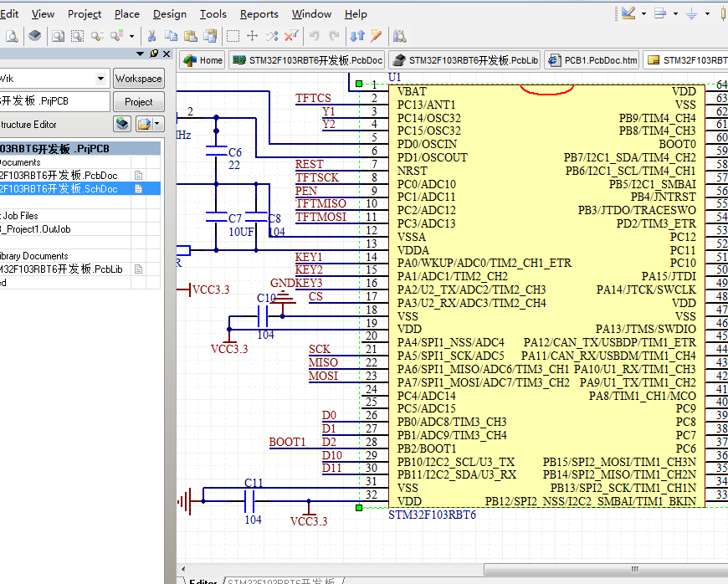Switch to STM32F103RBT6开发板.PcbDoc document tab
Viewport: 728px width, 584px height.
307,60
